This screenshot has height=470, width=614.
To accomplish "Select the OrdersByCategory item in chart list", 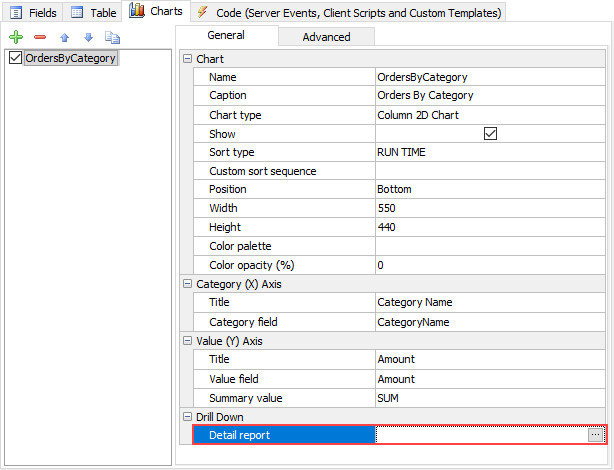I will coord(70,58).
